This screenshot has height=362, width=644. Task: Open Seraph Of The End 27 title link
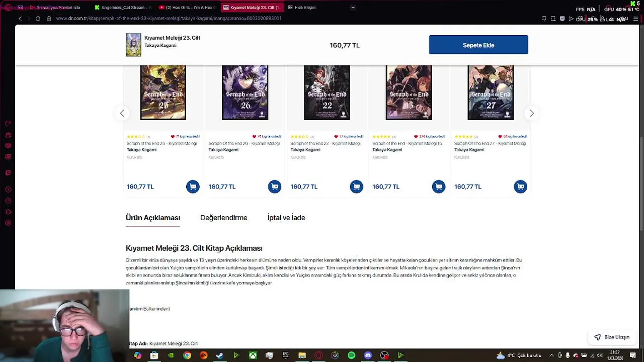point(490,143)
